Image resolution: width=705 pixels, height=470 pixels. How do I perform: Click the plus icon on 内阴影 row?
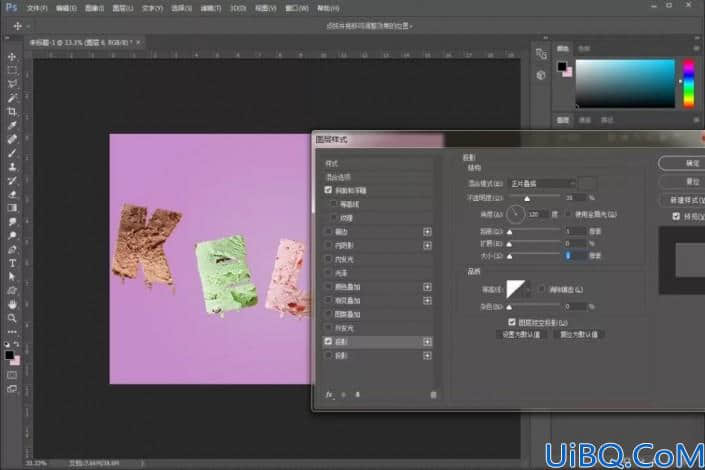coord(427,246)
